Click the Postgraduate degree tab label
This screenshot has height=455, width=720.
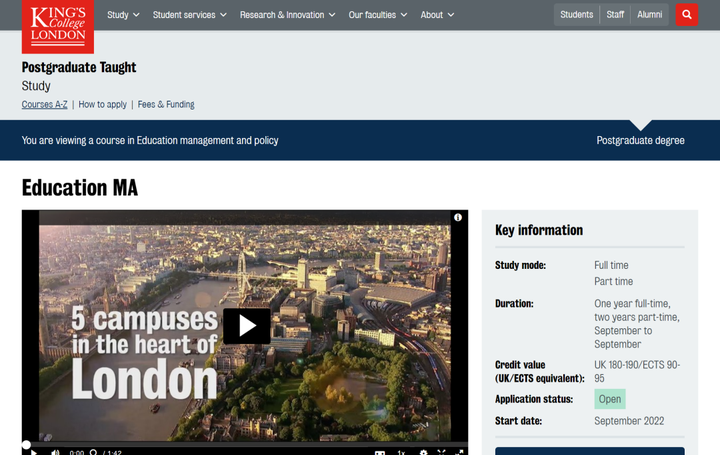click(x=640, y=140)
